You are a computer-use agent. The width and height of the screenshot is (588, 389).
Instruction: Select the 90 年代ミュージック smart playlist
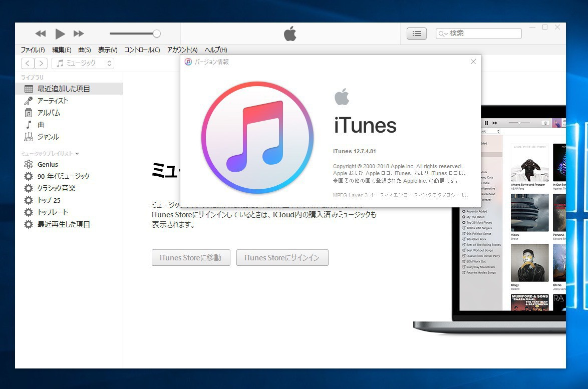coord(63,176)
